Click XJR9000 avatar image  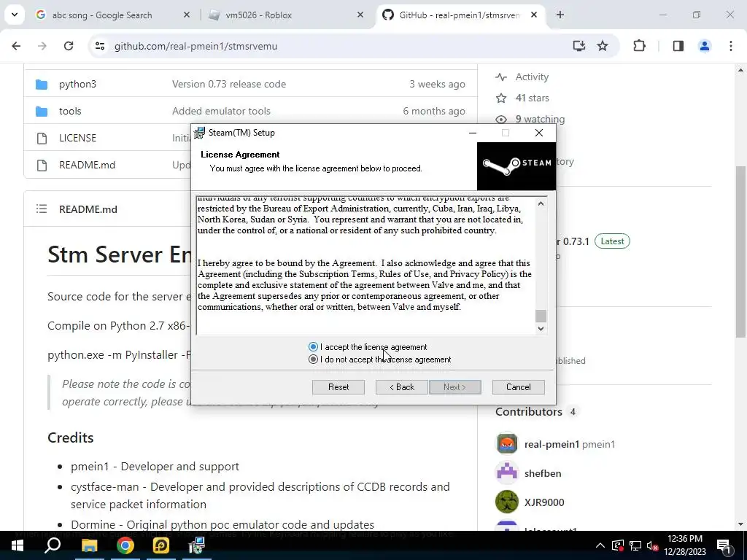[507, 502]
